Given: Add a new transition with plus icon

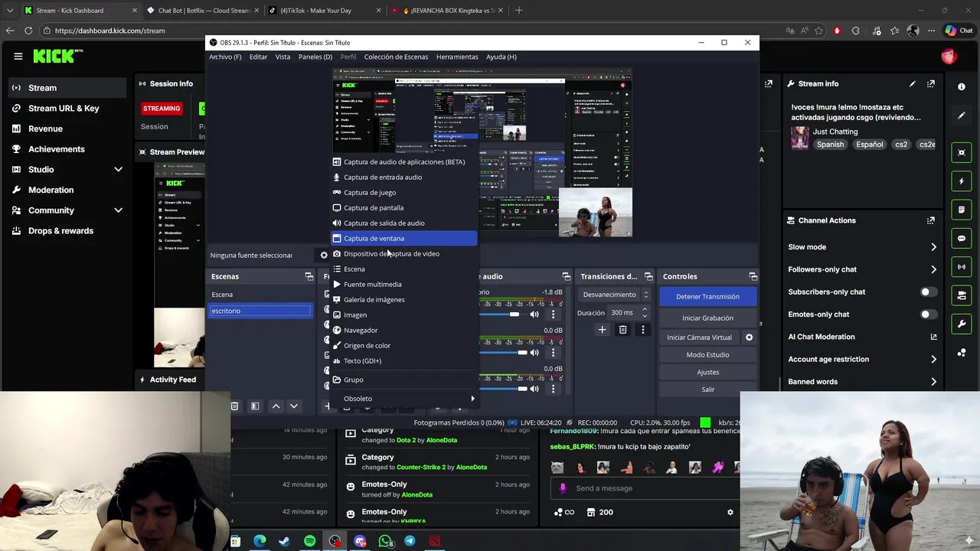Looking at the screenshot, I should click(602, 330).
